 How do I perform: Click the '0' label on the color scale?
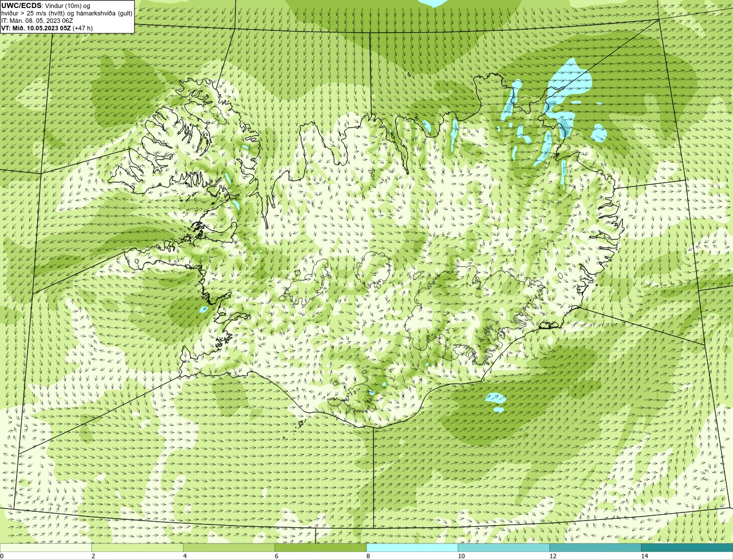tap(2, 556)
